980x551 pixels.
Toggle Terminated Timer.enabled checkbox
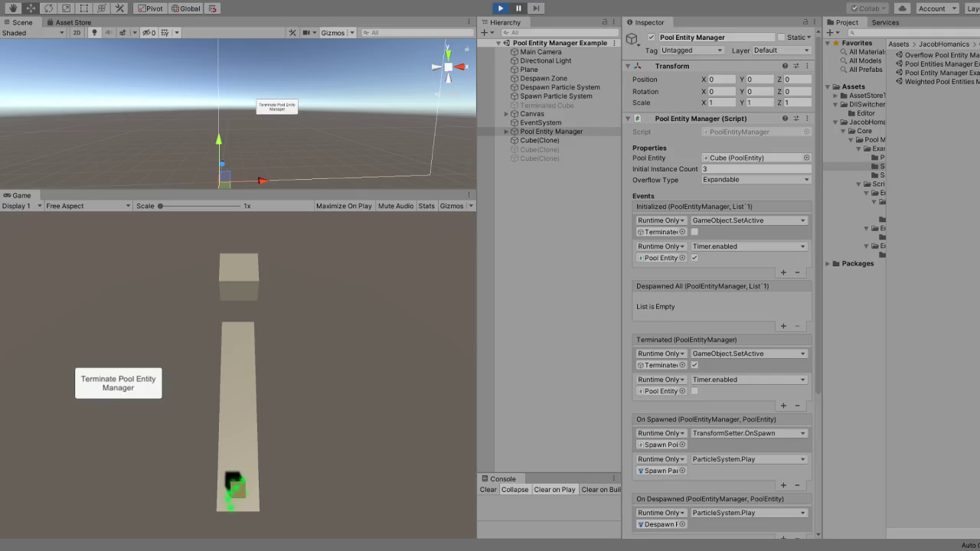click(x=694, y=391)
